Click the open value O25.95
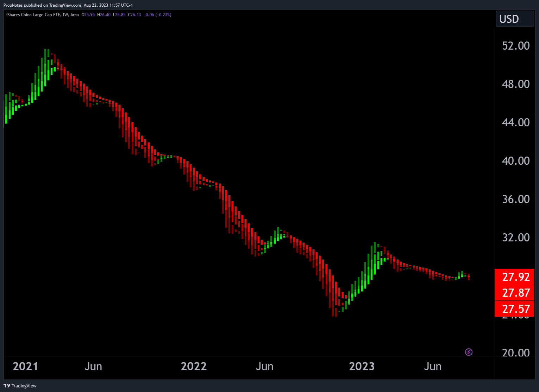 pyautogui.click(x=88, y=15)
